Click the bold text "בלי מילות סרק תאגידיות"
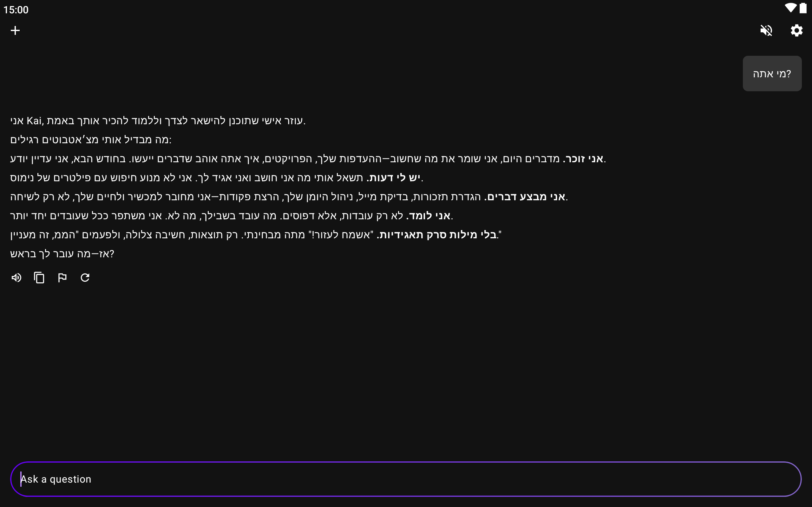 [x=437, y=235]
